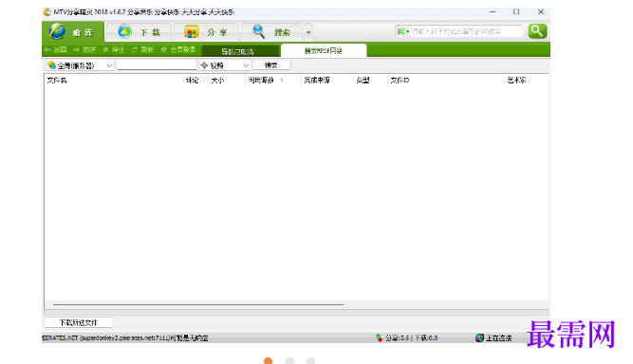The image size is (633, 364).
Task: Click 分享:5.6 | 下载:0.0 status text
Action: [411, 337]
